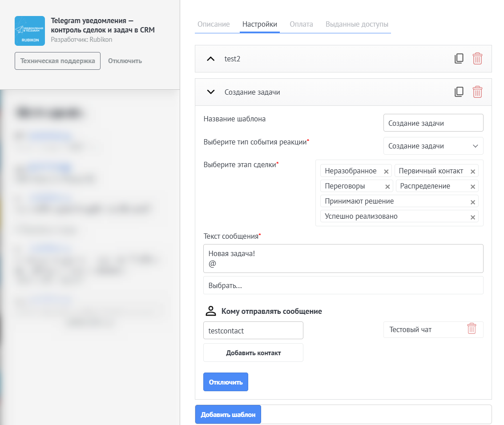This screenshot has height=425, width=504.
Task: Remove the Распределение stage tag
Action: [473, 187]
